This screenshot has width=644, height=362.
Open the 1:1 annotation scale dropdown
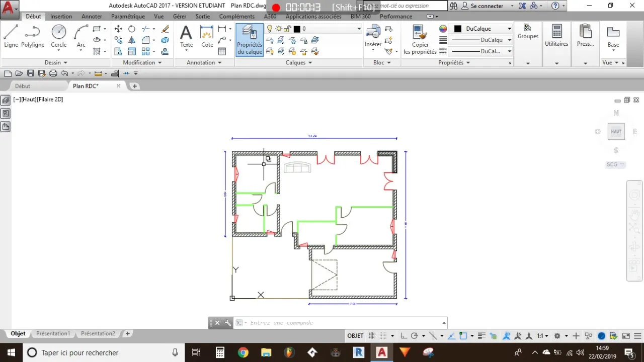tap(542, 336)
